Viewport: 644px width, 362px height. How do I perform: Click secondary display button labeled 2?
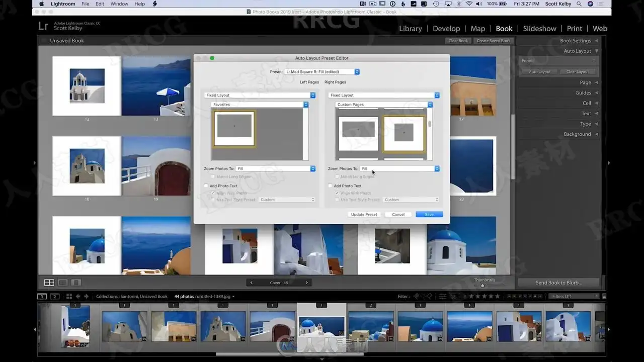pyautogui.click(x=55, y=297)
